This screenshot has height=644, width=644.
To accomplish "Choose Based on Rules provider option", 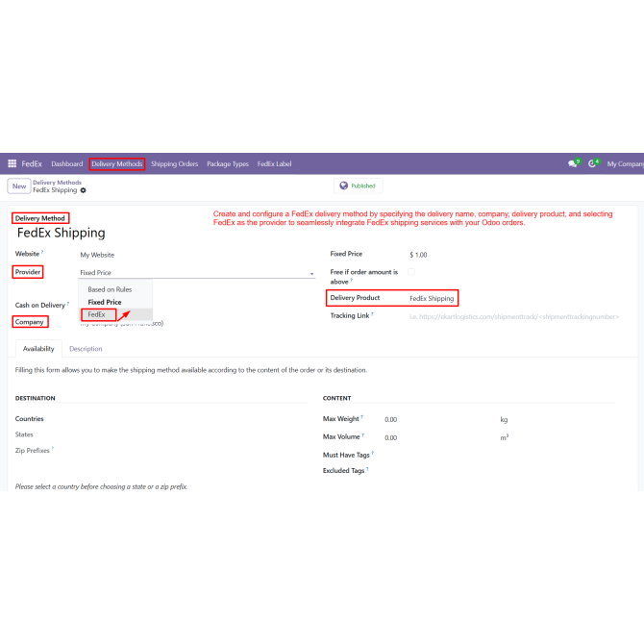I will coord(110,289).
